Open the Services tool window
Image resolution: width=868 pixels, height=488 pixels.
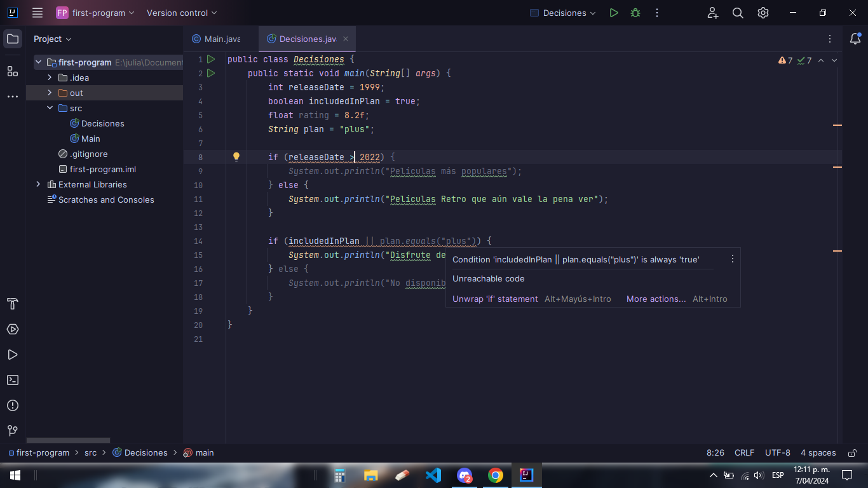pos(13,329)
